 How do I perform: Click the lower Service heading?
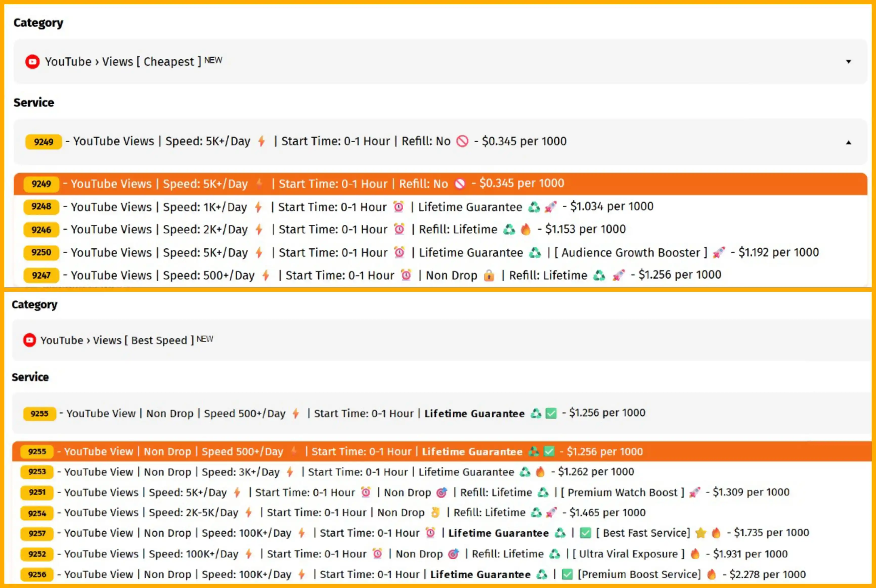click(30, 377)
